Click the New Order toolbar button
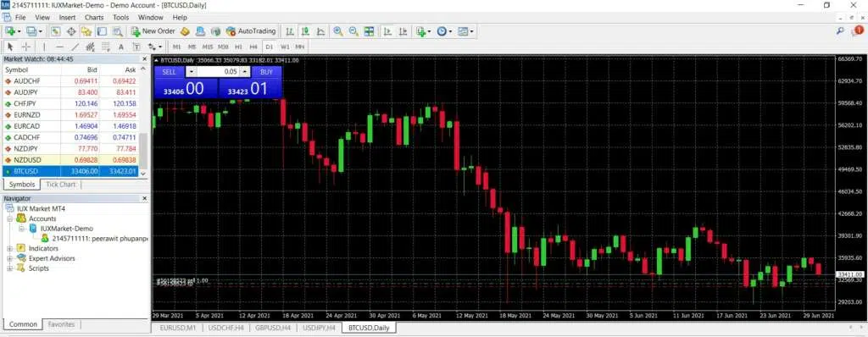This screenshot has height=337, width=868. [153, 31]
